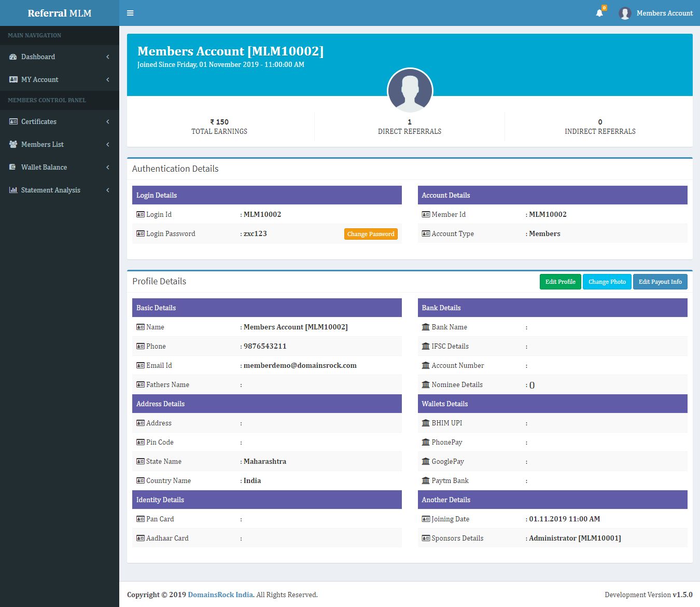Click the Account Type card icon
Viewport: 700px width, 607px height.
426,233
